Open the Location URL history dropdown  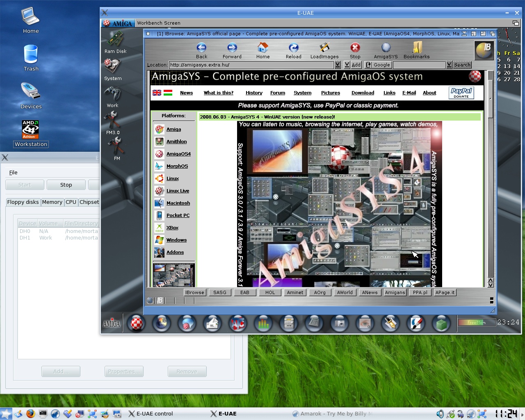(338, 65)
